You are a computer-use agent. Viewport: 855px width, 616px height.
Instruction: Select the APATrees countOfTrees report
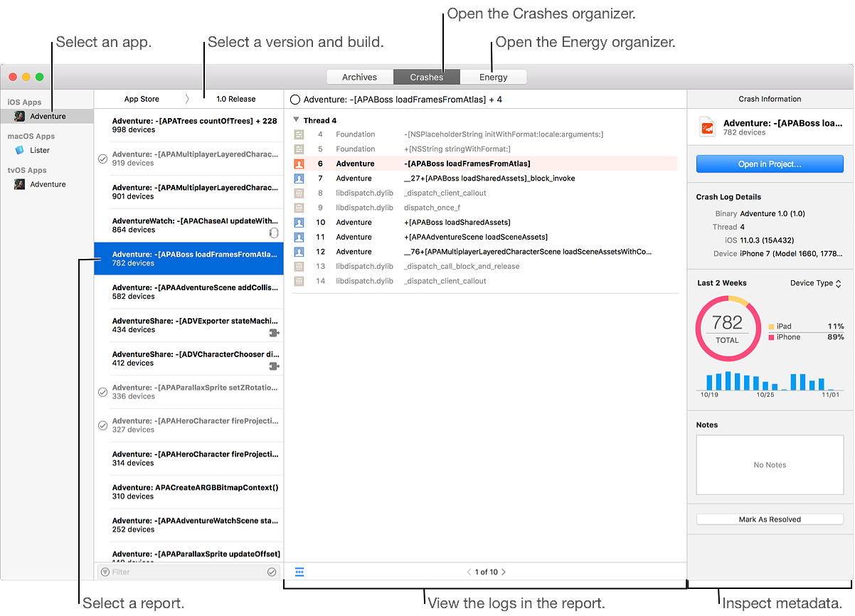tap(188, 125)
